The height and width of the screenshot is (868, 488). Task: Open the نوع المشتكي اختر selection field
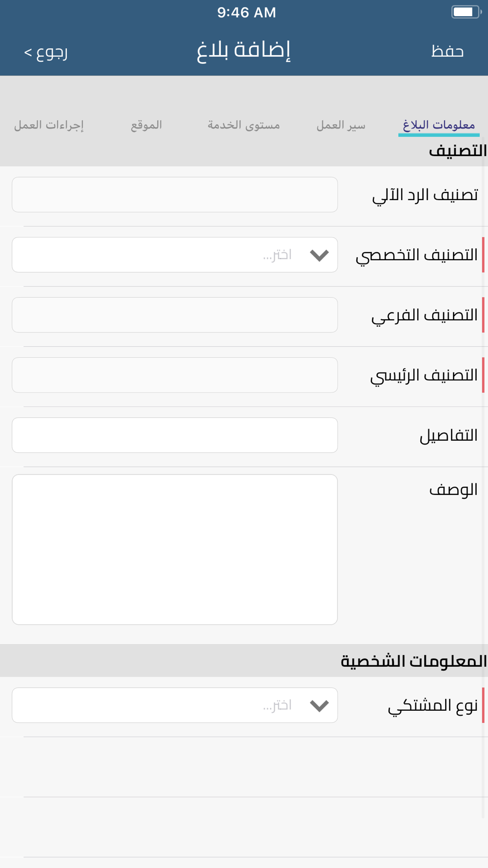click(175, 705)
